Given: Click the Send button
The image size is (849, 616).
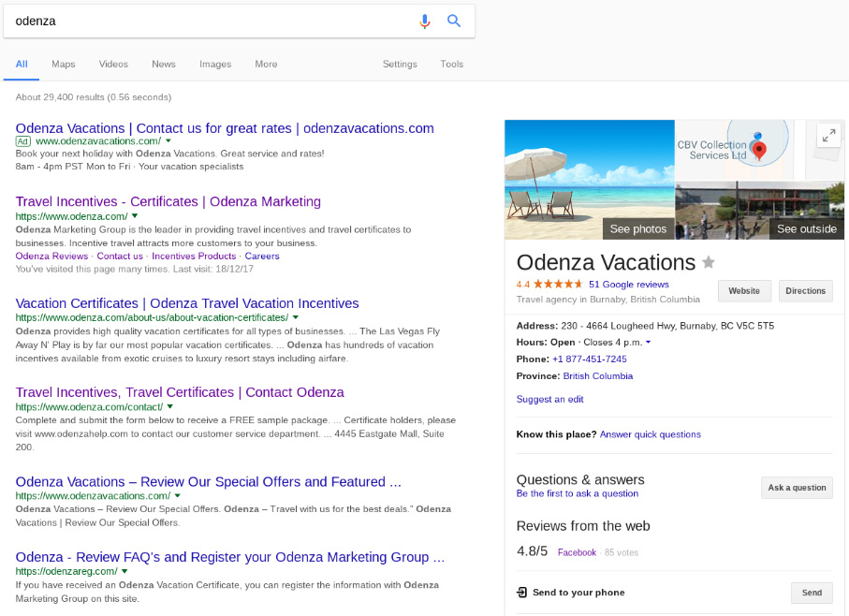Looking at the screenshot, I should tap(812, 593).
